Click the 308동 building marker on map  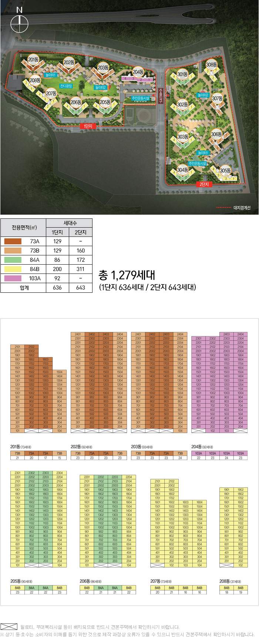(211, 65)
